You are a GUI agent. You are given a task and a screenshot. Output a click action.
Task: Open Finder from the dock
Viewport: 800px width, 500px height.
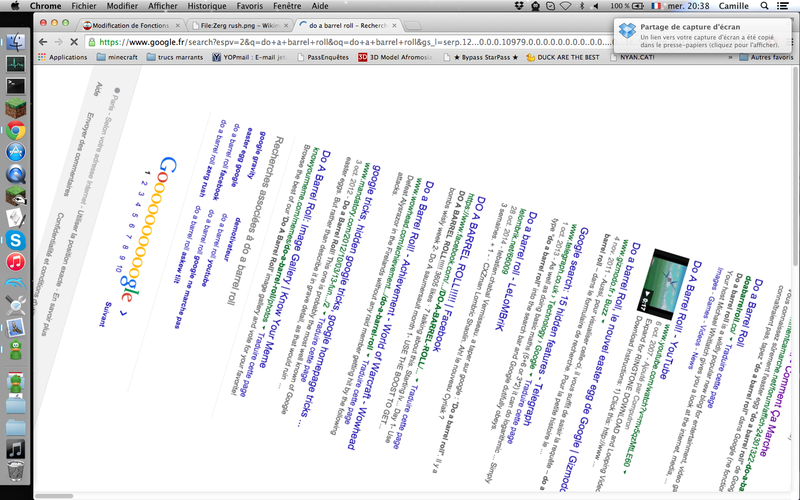(16, 42)
